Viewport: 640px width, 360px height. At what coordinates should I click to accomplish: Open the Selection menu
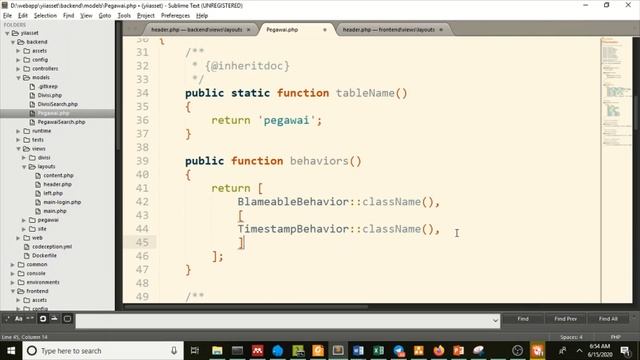point(45,16)
